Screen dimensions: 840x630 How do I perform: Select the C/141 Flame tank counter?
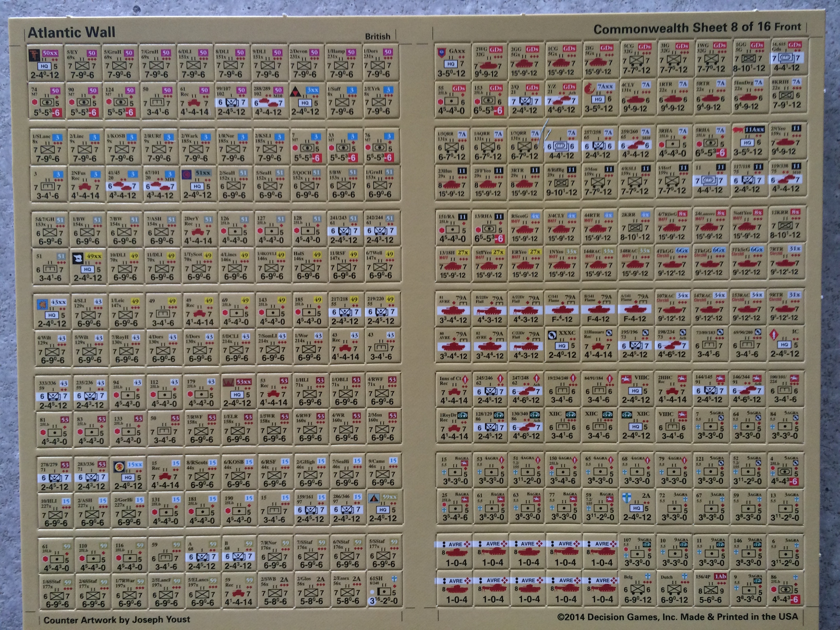point(562,308)
